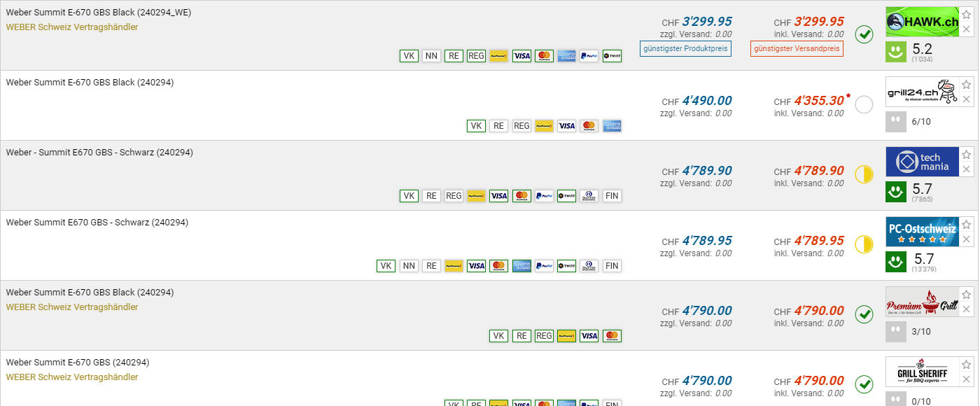Click the empty availability circle for grill24.ch offer
The width and height of the screenshot is (980, 406).
tap(864, 104)
